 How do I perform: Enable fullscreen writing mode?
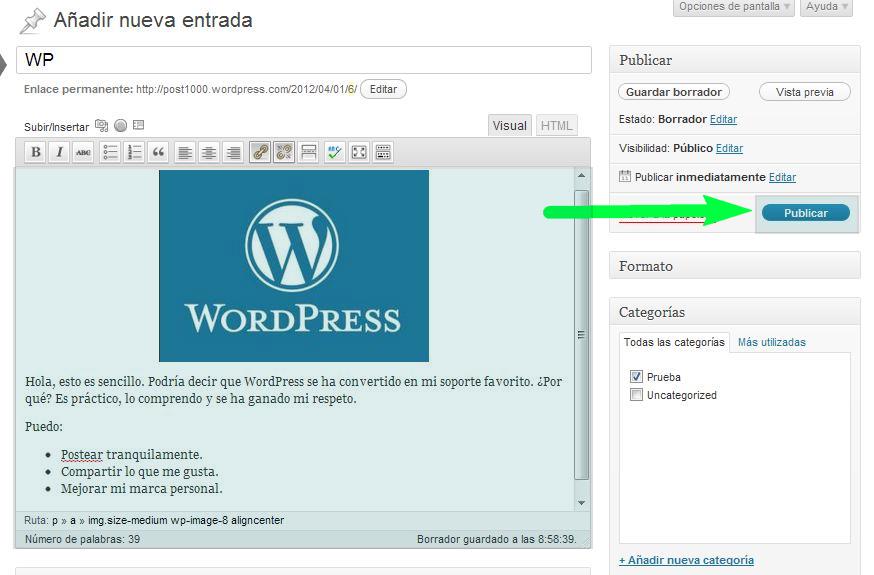coord(358,152)
